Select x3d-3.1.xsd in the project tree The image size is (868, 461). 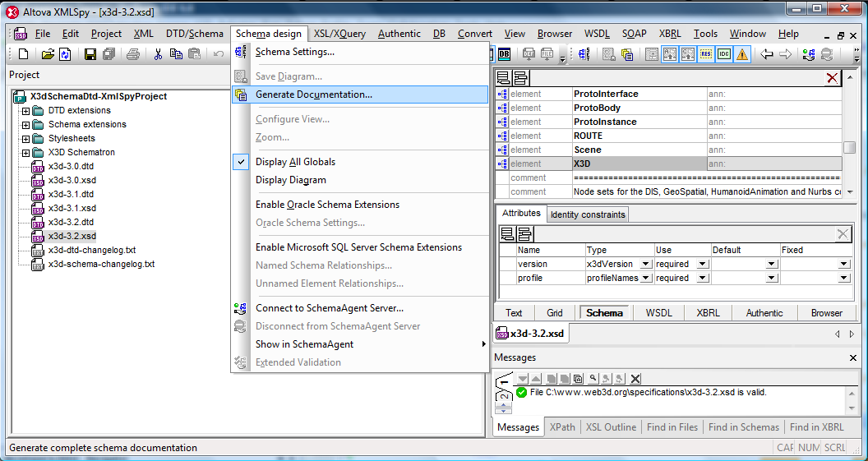click(x=72, y=208)
